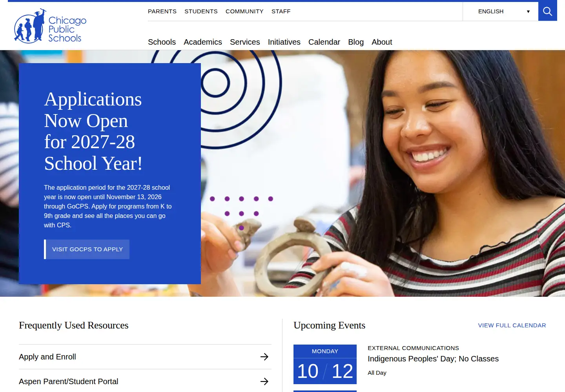Open the Academics navigation menu
This screenshot has width=565, height=392.
pyautogui.click(x=203, y=42)
